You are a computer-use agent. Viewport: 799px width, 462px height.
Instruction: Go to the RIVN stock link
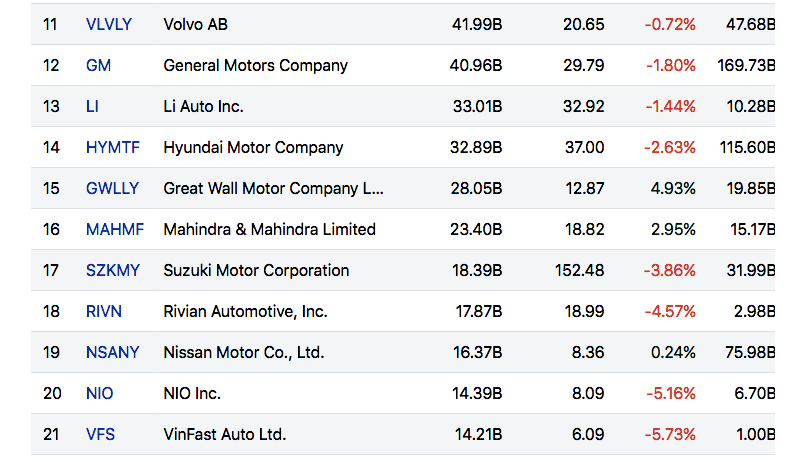pyautogui.click(x=104, y=311)
